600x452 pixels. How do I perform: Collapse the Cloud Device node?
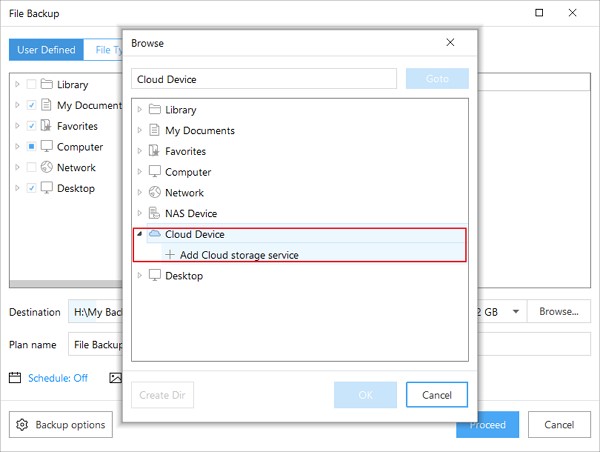tap(140, 234)
